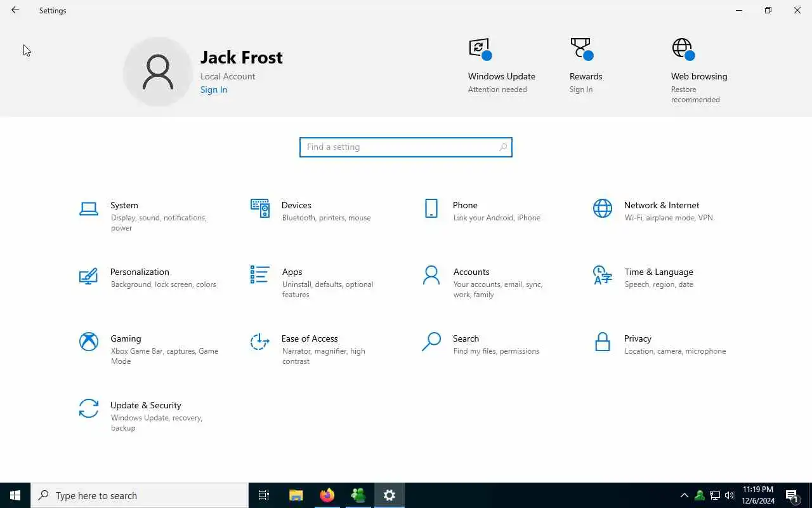Image resolution: width=812 pixels, height=508 pixels.
Task: Click the Update & Security heading
Action: [x=146, y=405]
